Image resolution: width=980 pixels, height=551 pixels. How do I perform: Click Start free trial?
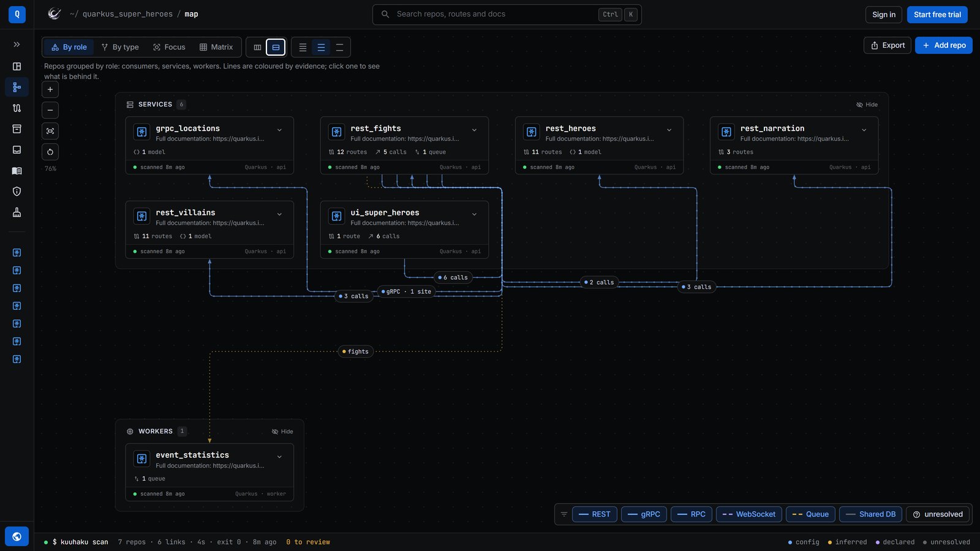937,15
